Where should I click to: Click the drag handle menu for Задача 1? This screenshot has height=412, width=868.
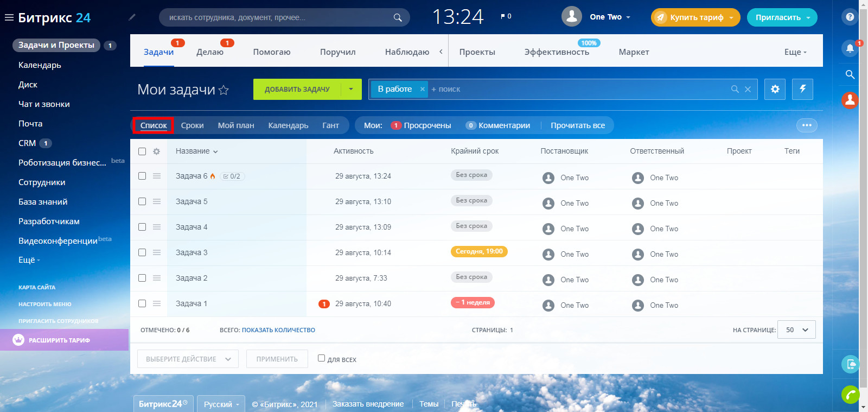(157, 303)
